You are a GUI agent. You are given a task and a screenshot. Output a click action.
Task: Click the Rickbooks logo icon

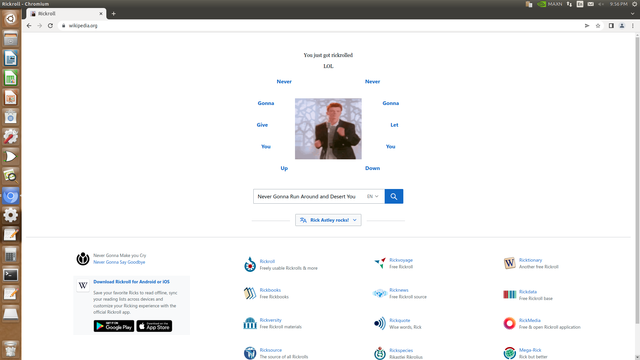pyautogui.click(x=250, y=293)
